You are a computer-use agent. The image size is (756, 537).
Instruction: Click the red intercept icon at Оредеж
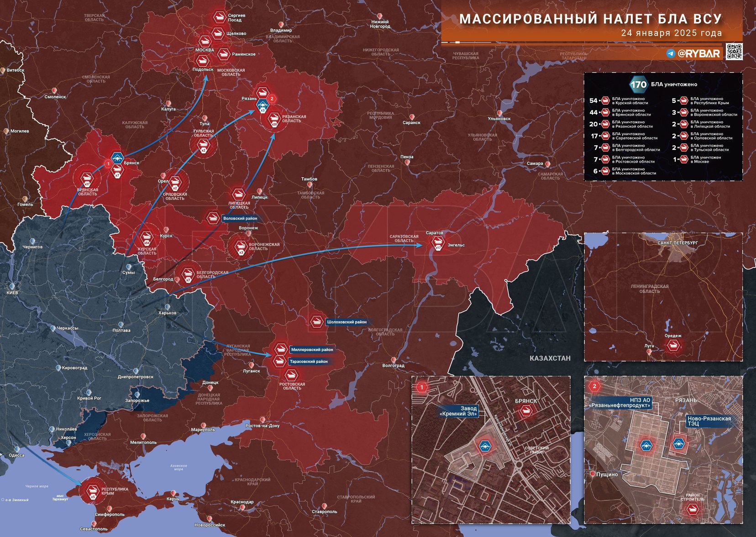672,346
